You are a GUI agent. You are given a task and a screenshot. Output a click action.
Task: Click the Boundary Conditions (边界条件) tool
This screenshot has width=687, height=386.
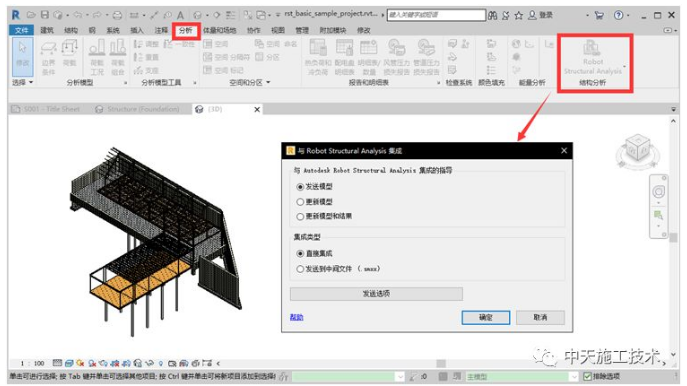click(49, 57)
